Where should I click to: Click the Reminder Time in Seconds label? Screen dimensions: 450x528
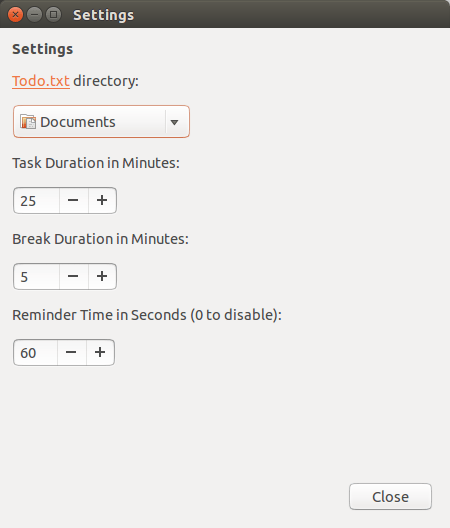point(147,315)
